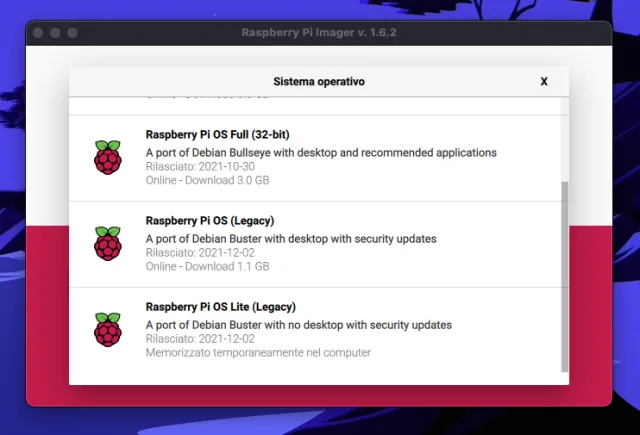
Task: Close the Sistema operativo dialog with X
Action: tap(544, 82)
